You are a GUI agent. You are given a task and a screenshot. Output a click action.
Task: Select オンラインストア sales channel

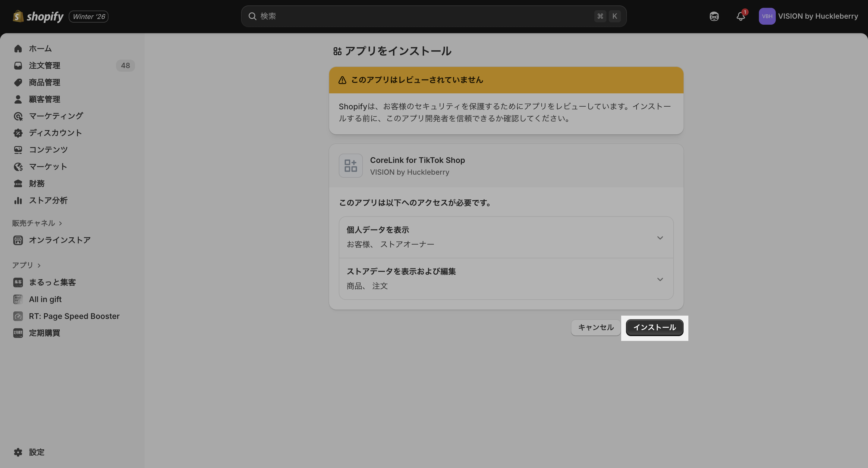pos(60,240)
